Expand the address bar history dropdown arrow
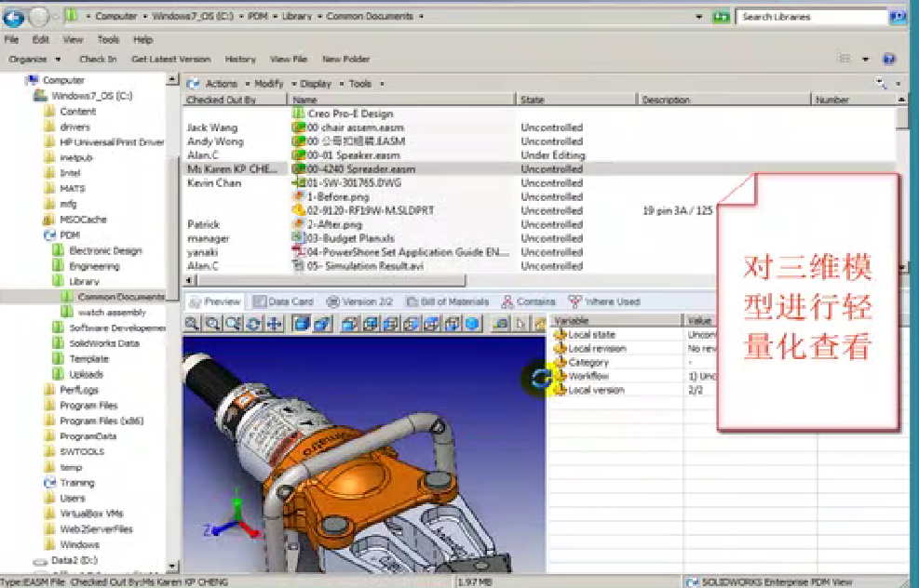The width and height of the screenshot is (919, 588). point(698,17)
